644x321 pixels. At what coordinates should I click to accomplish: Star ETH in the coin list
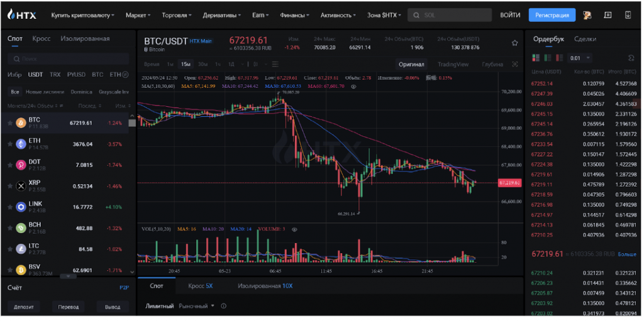[10, 144]
